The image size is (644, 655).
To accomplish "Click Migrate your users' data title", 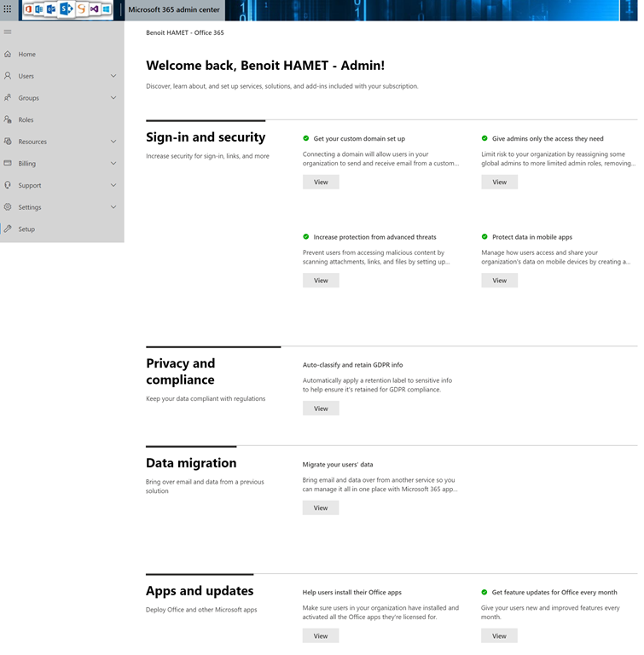I will point(338,465).
